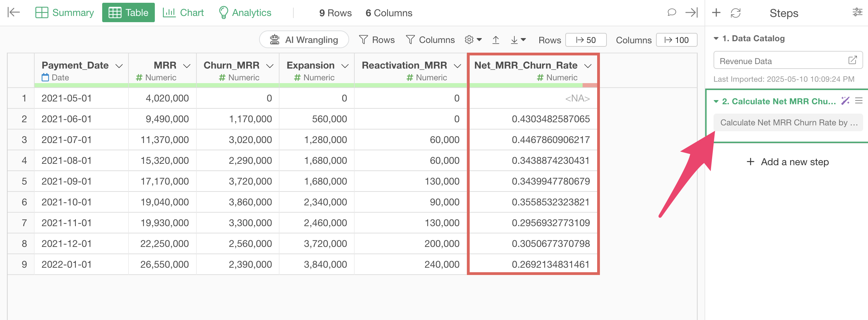Open the Steps settings sliders icon
The image size is (868, 320).
point(857,12)
